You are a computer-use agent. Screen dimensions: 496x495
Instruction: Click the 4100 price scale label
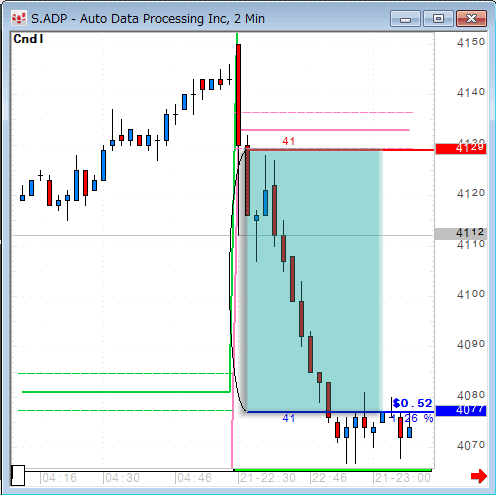[471, 294]
